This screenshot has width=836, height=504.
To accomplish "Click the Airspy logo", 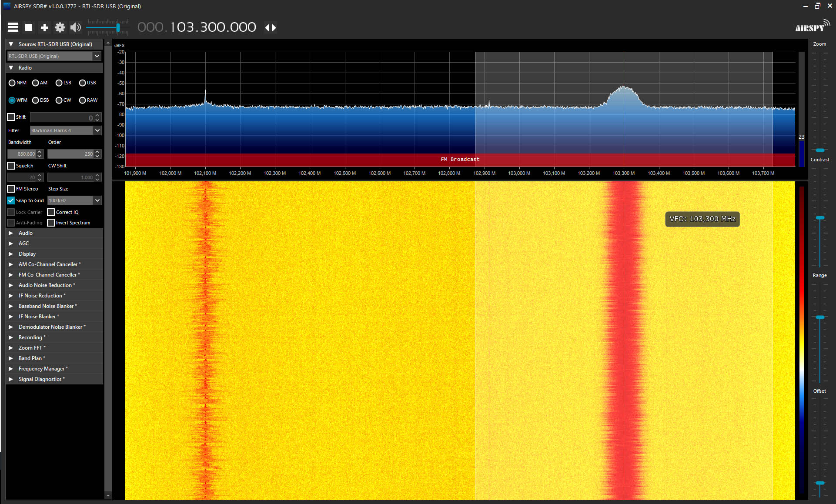I will [812, 27].
